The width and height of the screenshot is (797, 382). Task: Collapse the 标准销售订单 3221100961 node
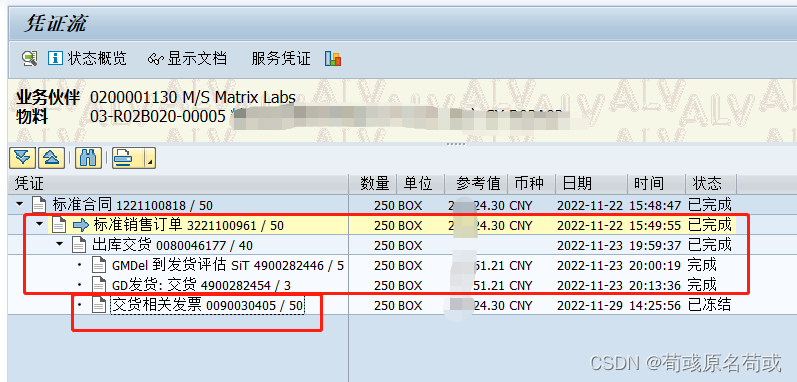pyautogui.click(x=40, y=224)
